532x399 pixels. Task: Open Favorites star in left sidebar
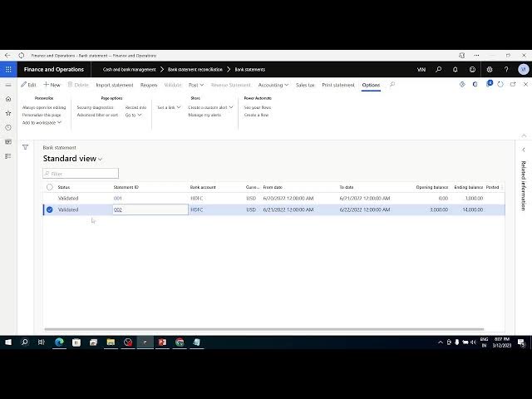point(8,113)
